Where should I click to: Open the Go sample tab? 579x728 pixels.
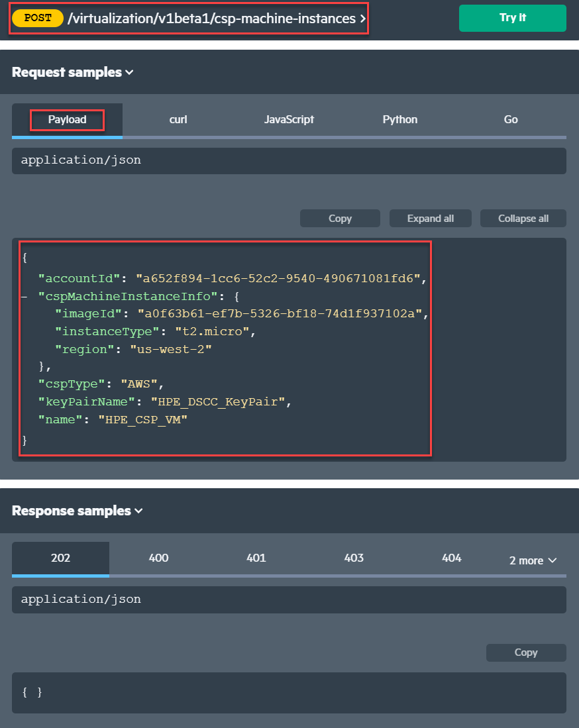(x=511, y=120)
